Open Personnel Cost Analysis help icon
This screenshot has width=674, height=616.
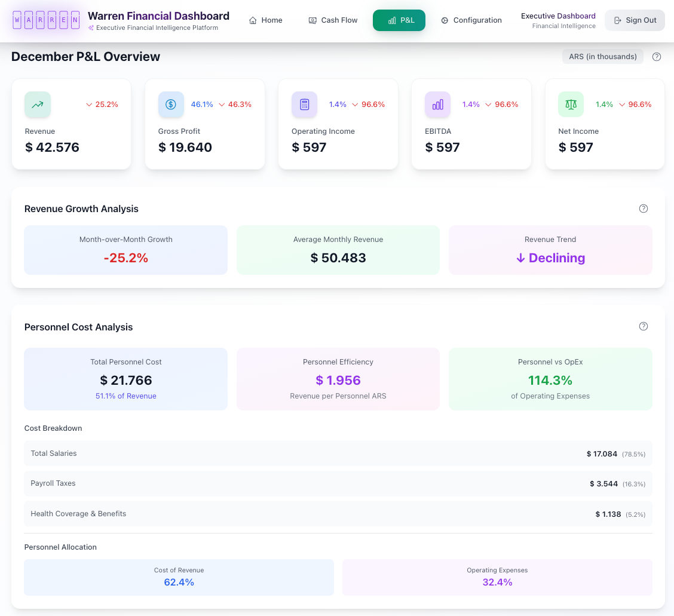(644, 326)
